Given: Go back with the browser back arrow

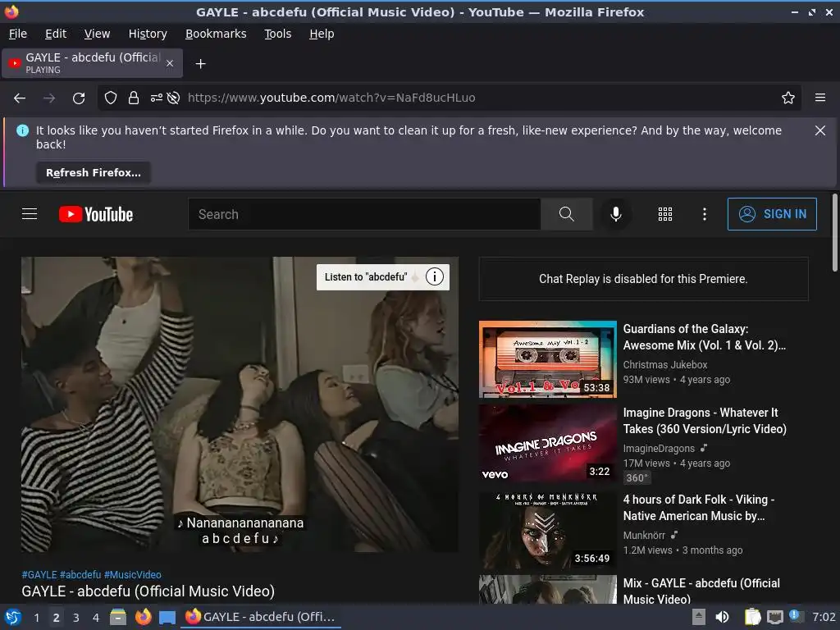Looking at the screenshot, I should [x=20, y=98].
